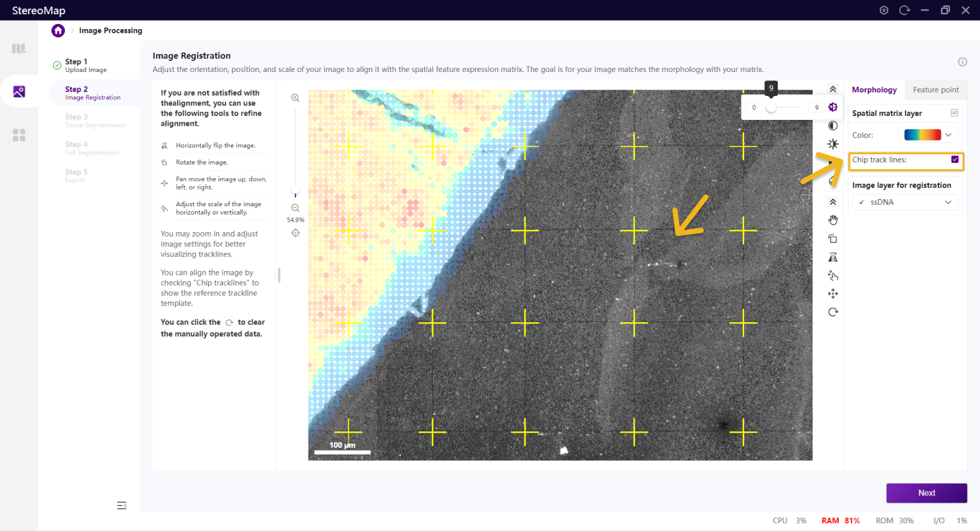Collapse the upper image settings toolbar chevron
The height and width of the screenshot is (531, 980).
tap(833, 89)
